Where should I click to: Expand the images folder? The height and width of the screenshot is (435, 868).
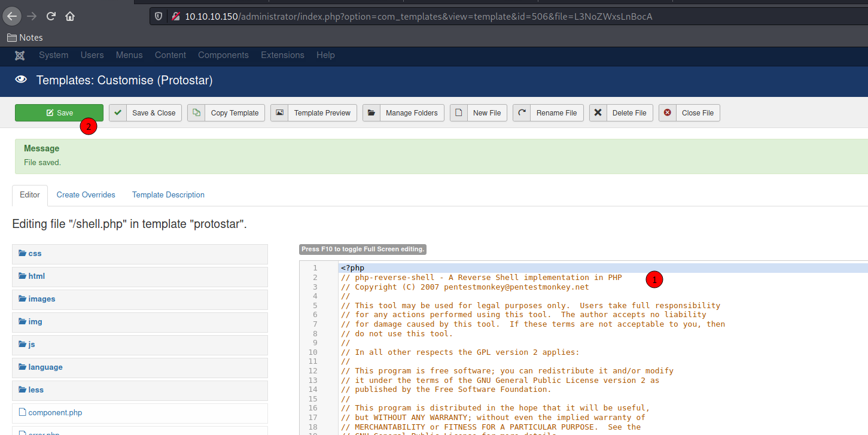point(139,299)
